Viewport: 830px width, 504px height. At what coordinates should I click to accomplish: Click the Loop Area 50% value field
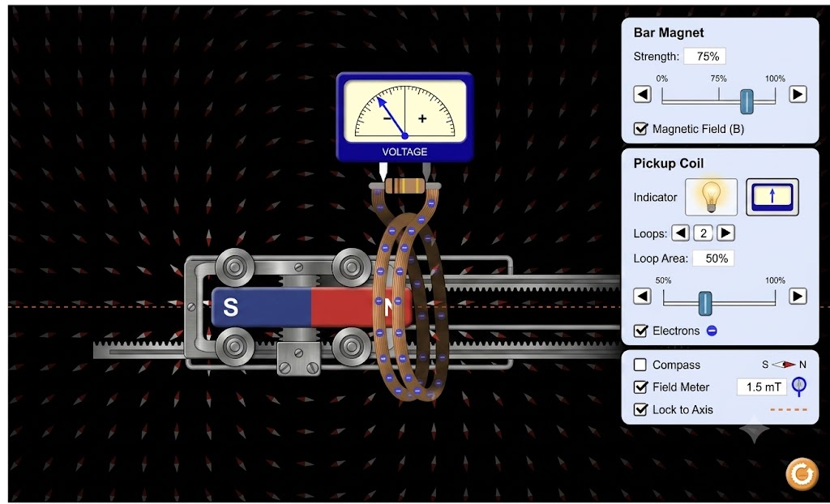pyautogui.click(x=713, y=258)
